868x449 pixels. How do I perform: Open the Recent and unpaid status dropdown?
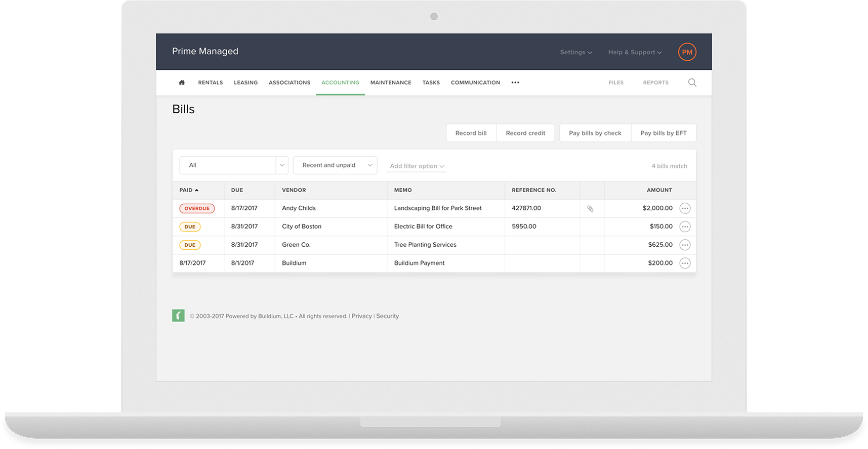pyautogui.click(x=335, y=165)
